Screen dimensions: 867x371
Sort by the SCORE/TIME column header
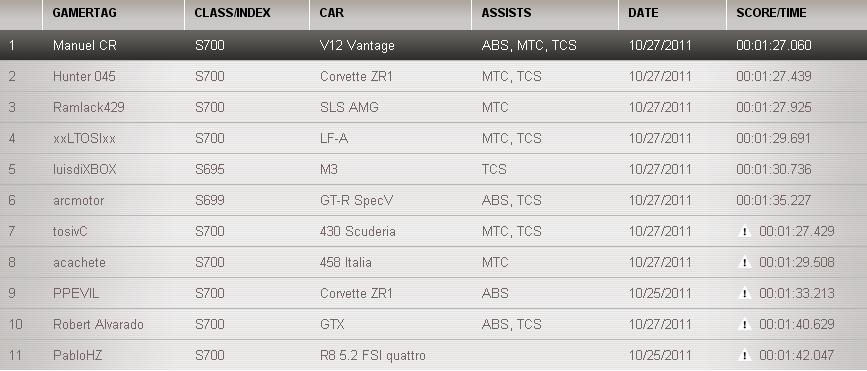point(771,13)
